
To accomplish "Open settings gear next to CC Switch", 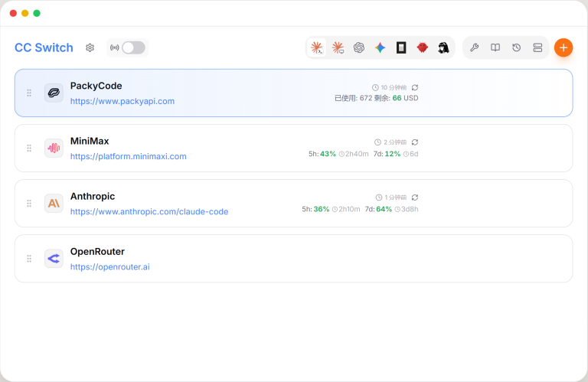I will click(90, 47).
